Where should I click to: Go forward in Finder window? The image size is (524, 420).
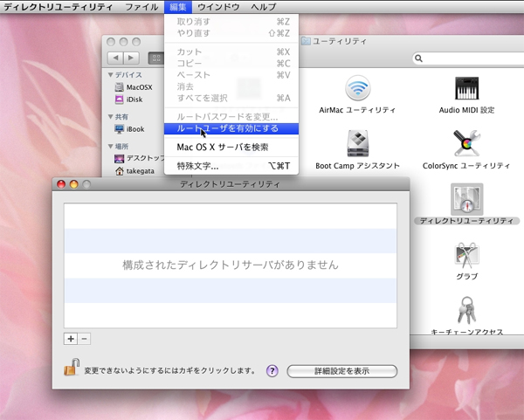click(131, 59)
